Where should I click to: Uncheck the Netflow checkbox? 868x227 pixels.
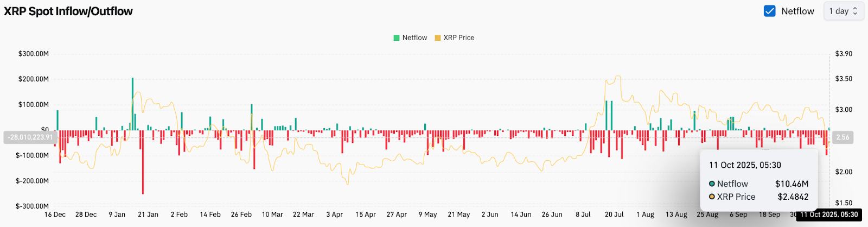[x=769, y=11]
